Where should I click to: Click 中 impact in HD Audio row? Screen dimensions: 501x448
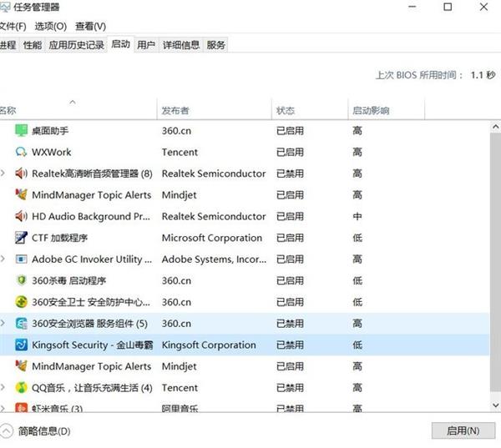click(357, 216)
